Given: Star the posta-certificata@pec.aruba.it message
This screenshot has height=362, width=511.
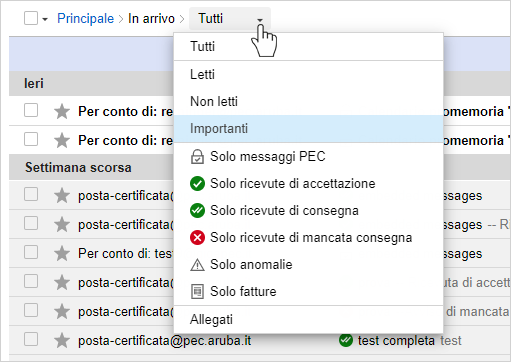Looking at the screenshot, I should (62, 341).
